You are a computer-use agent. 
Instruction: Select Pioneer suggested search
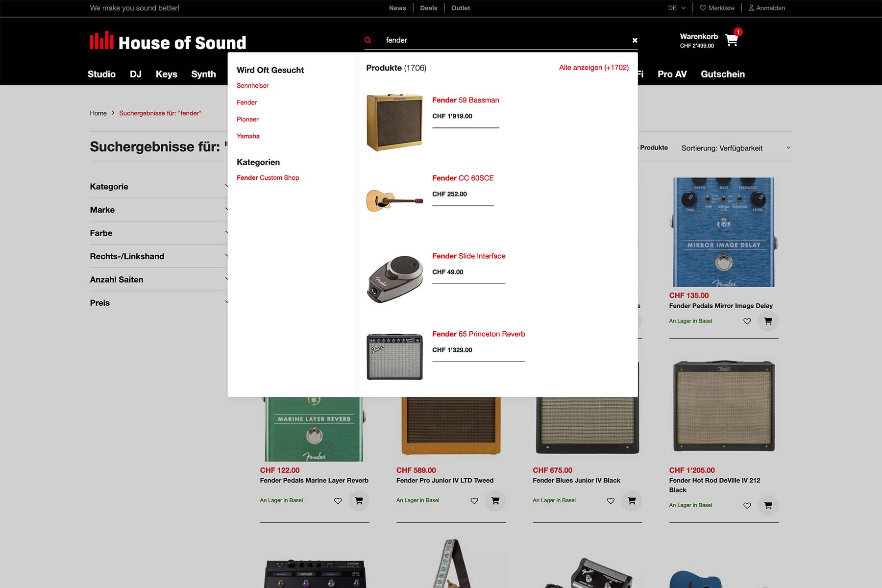247,120
